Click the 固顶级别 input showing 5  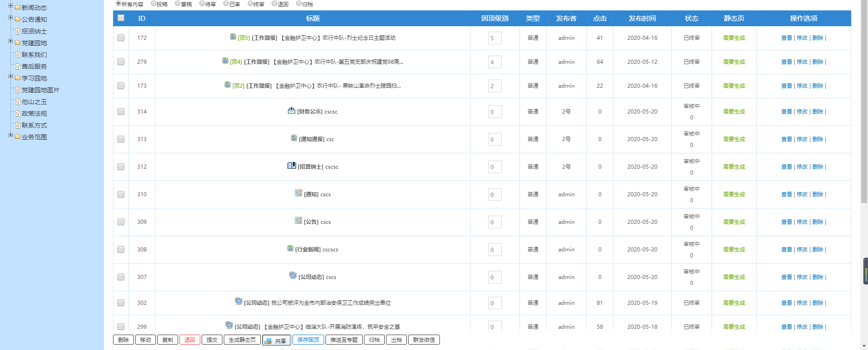(x=495, y=38)
